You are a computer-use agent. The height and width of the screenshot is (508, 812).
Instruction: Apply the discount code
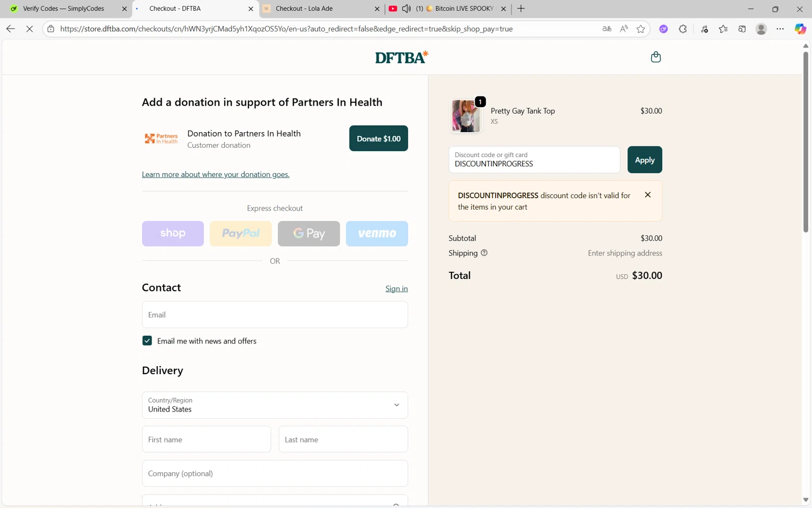[x=645, y=160]
